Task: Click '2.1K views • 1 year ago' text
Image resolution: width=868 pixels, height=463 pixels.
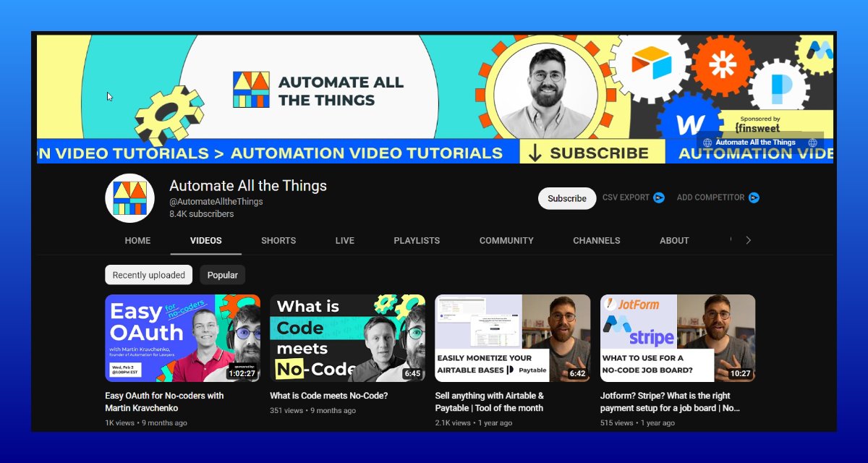Action: click(x=474, y=422)
